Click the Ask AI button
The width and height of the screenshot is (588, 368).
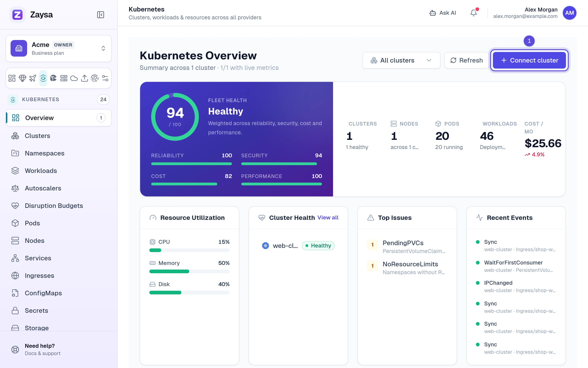(443, 13)
